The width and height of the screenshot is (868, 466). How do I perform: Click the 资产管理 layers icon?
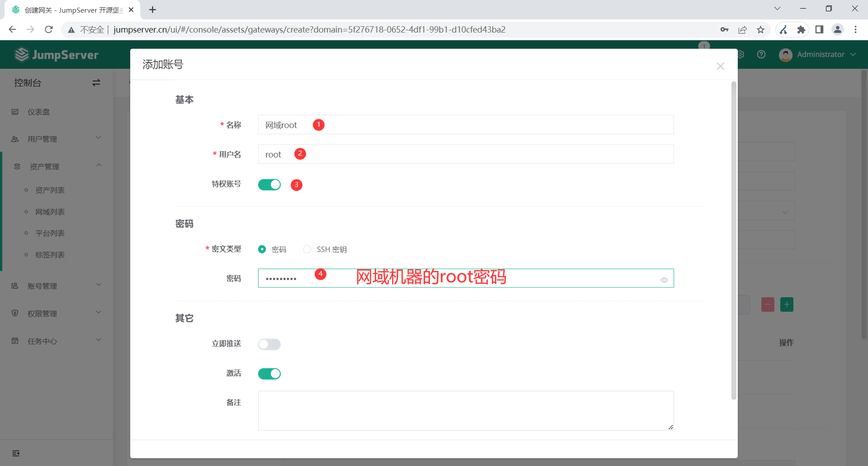(17, 166)
